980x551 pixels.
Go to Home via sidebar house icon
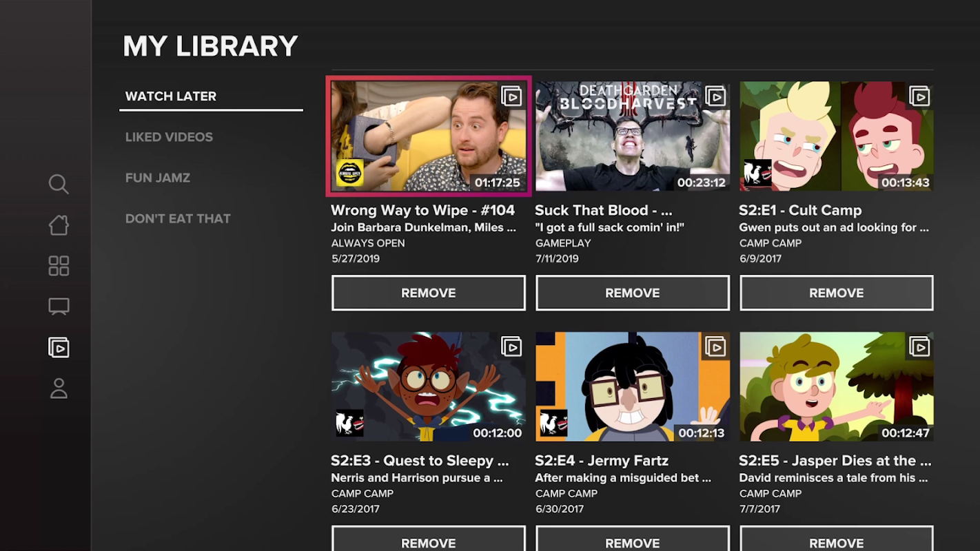pos(59,225)
